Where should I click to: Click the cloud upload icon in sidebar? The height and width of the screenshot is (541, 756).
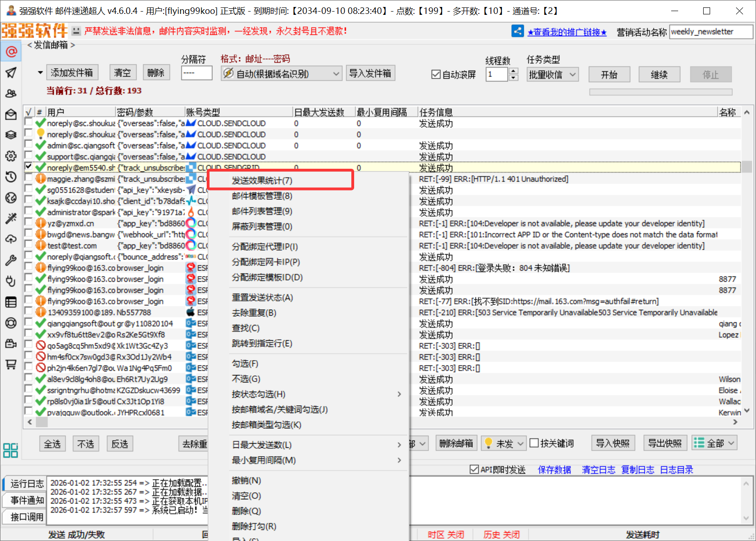pos(11,239)
